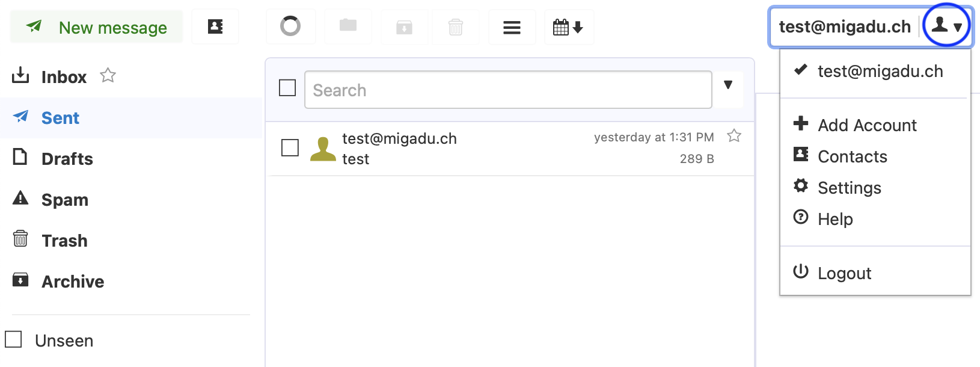
Task: Click inside the Search field
Action: point(508,89)
